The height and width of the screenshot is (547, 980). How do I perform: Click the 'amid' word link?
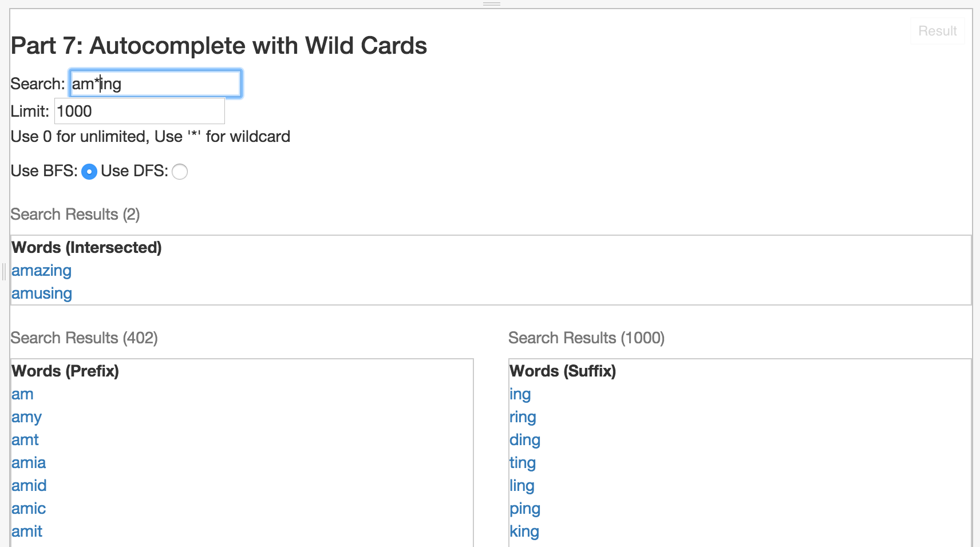[x=29, y=486]
